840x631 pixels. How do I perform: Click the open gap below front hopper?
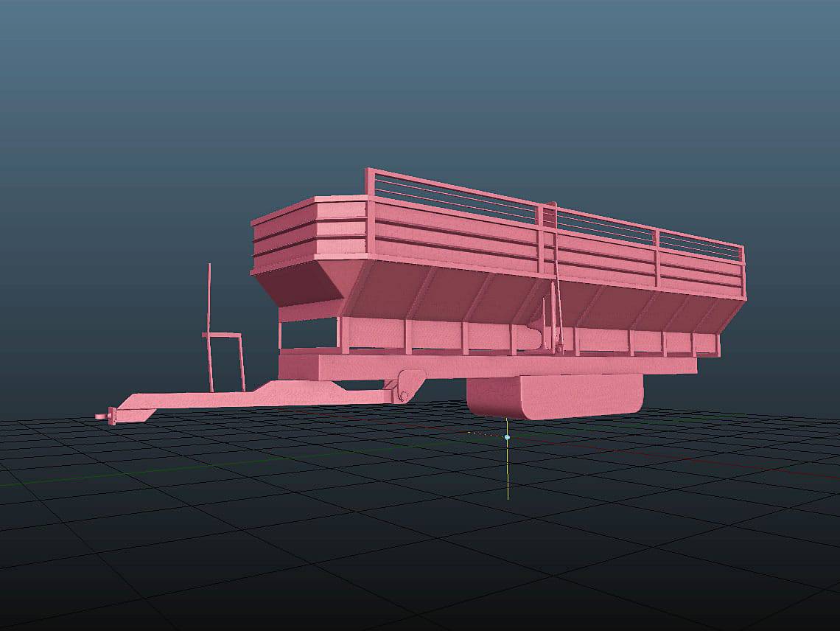click(308, 335)
